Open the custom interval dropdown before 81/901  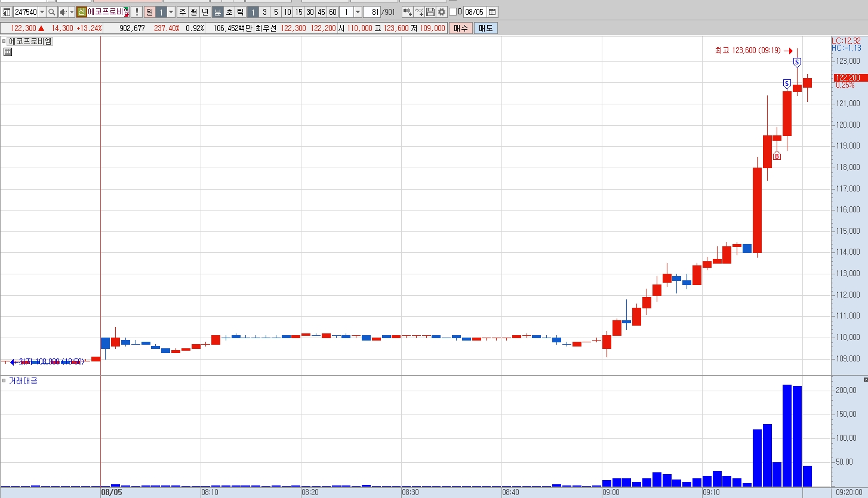[x=358, y=12]
